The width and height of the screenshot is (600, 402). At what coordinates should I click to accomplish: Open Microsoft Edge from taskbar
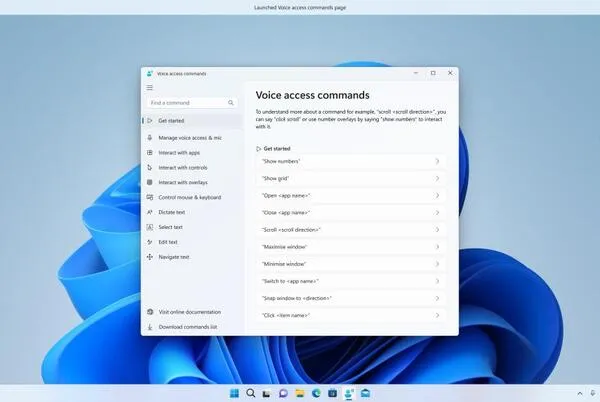316,393
